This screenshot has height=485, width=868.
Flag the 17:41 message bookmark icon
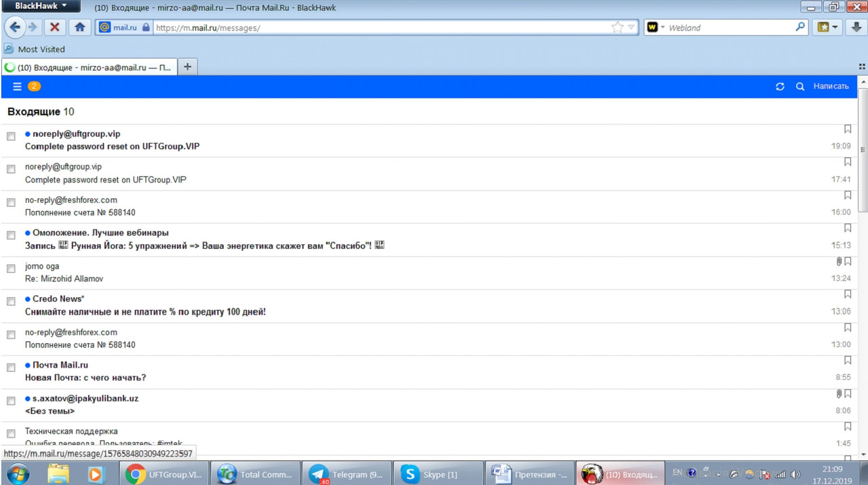848,162
